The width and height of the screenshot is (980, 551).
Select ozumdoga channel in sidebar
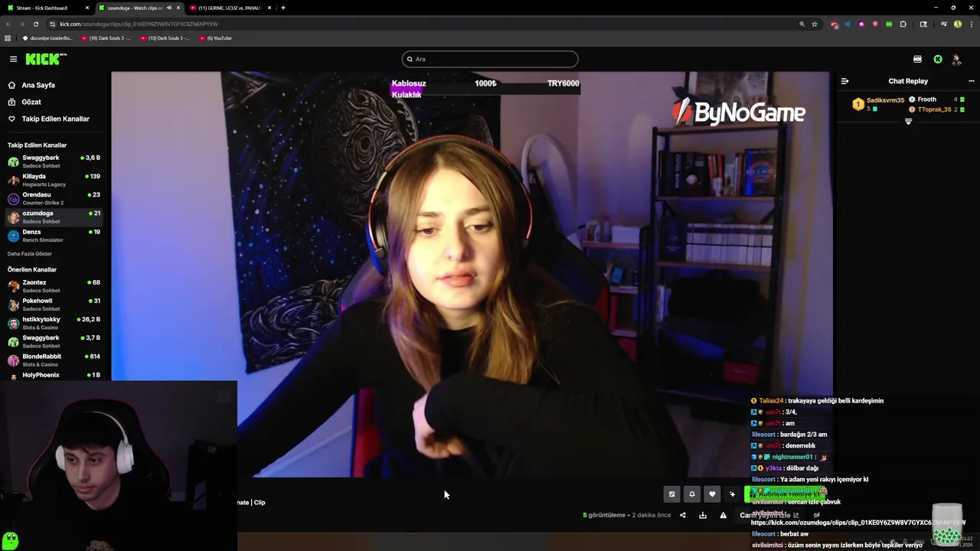tap(54, 217)
